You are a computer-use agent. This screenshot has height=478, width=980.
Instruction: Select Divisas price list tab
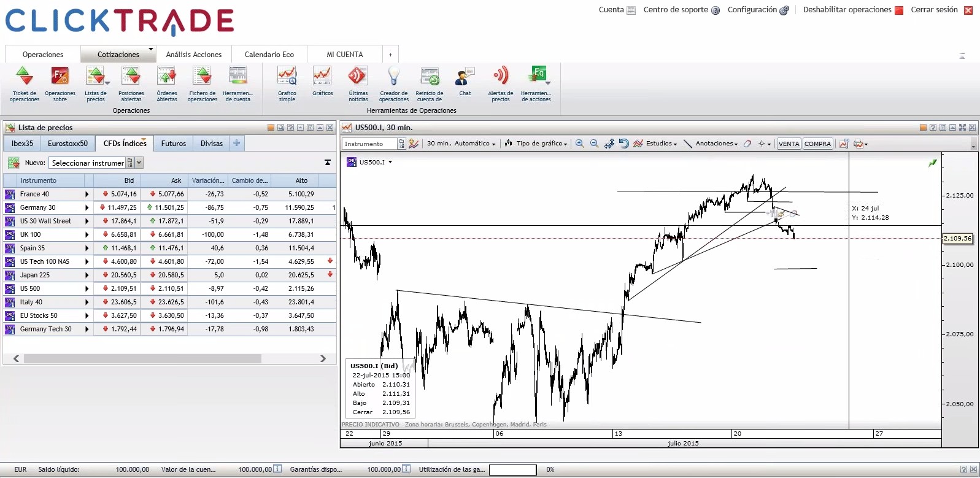point(211,143)
